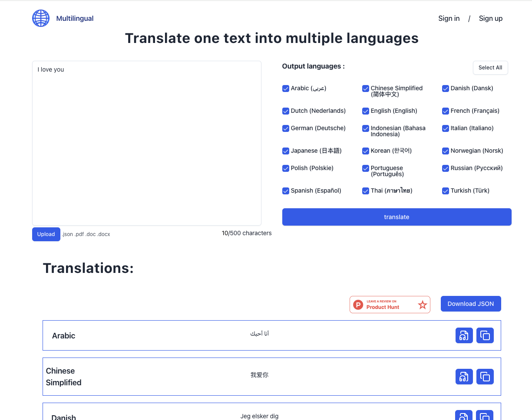Play audio for the Chinese Simplified translation
The height and width of the screenshot is (420, 532).
click(464, 377)
